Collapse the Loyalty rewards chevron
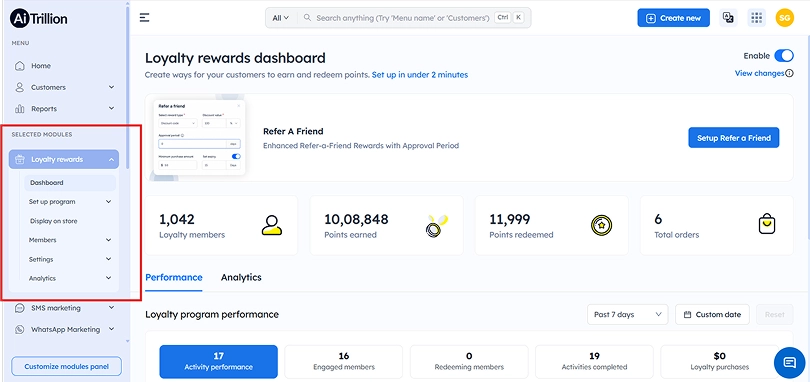The height and width of the screenshot is (382, 810). [x=112, y=160]
